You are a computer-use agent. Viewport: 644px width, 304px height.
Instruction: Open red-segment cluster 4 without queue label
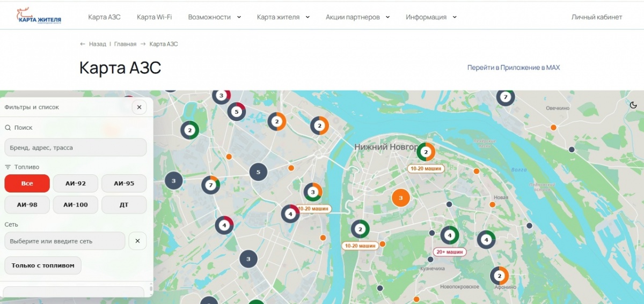point(224,225)
